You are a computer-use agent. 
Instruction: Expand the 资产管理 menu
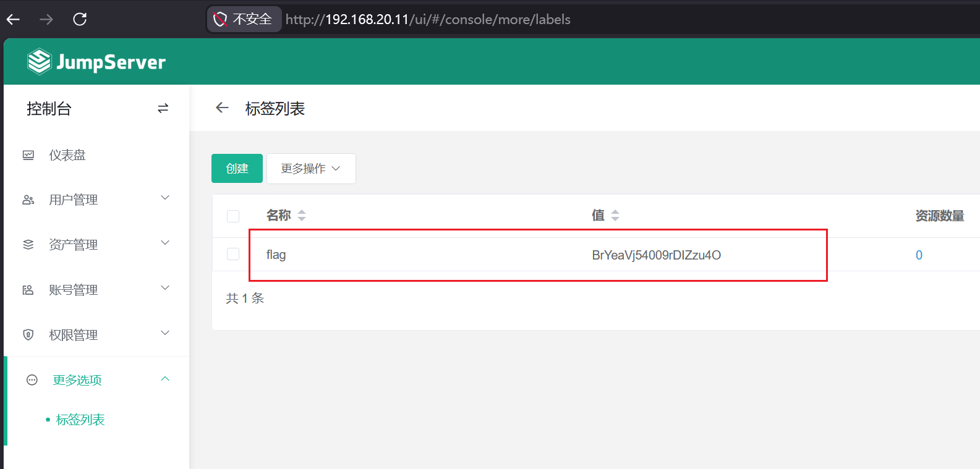coord(96,245)
